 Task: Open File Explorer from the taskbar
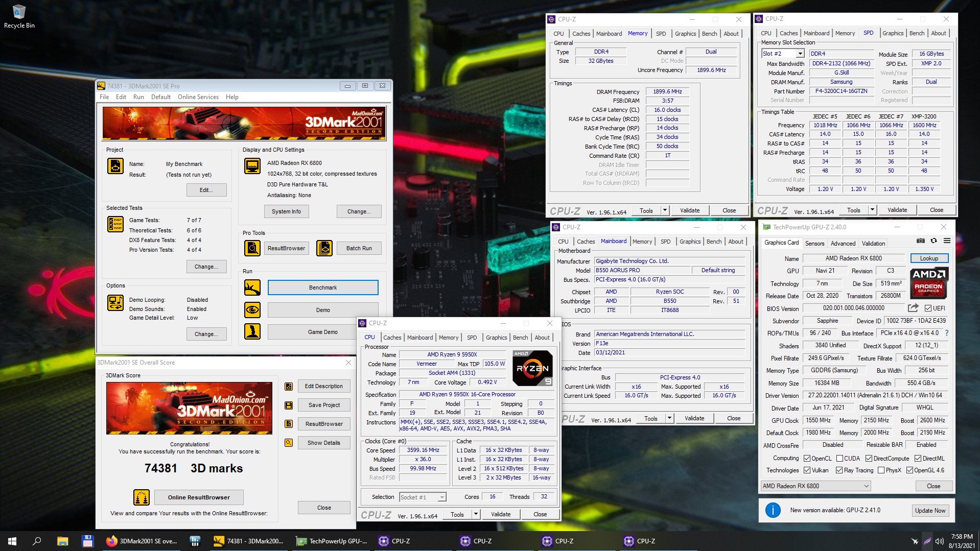tap(62, 541)
